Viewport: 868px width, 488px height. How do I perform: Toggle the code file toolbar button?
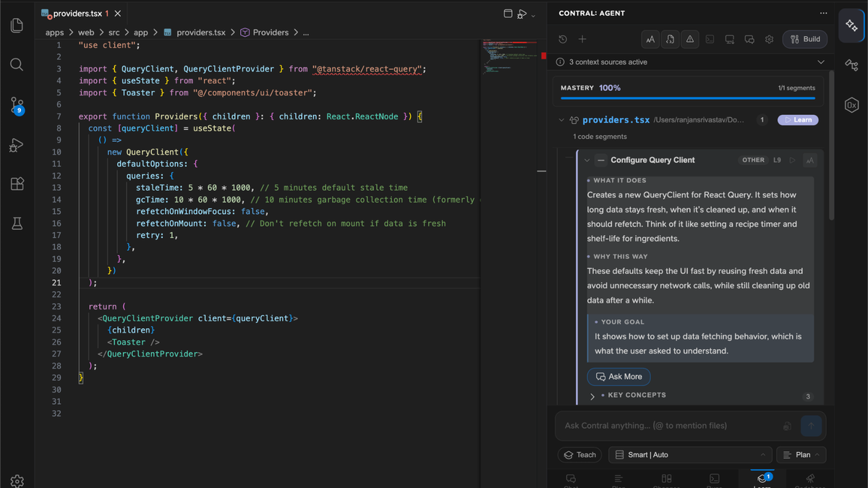coord(671,39)
